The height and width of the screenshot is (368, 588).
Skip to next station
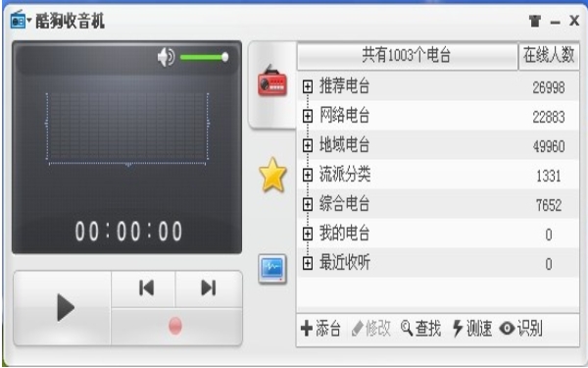209,289
